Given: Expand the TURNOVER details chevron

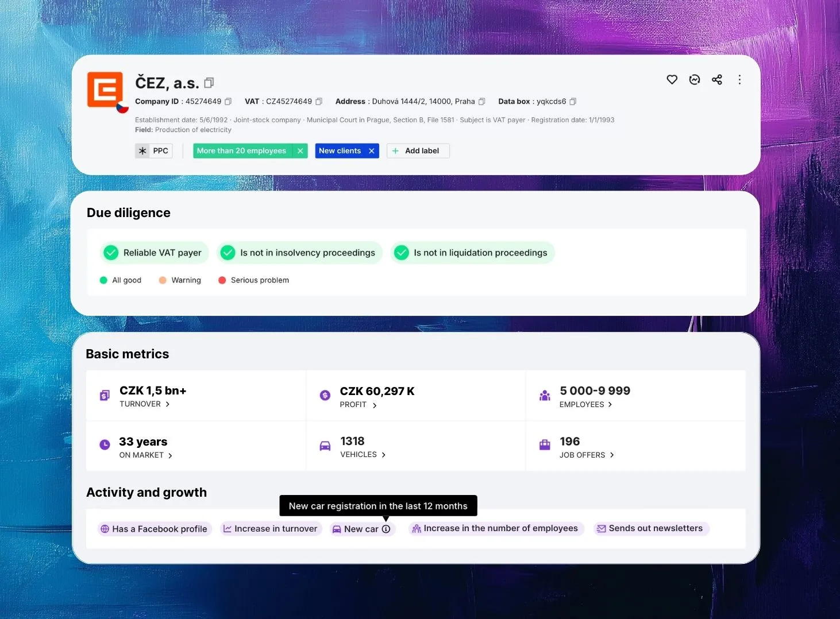Looking at the screenshot, I should (168, 404).
